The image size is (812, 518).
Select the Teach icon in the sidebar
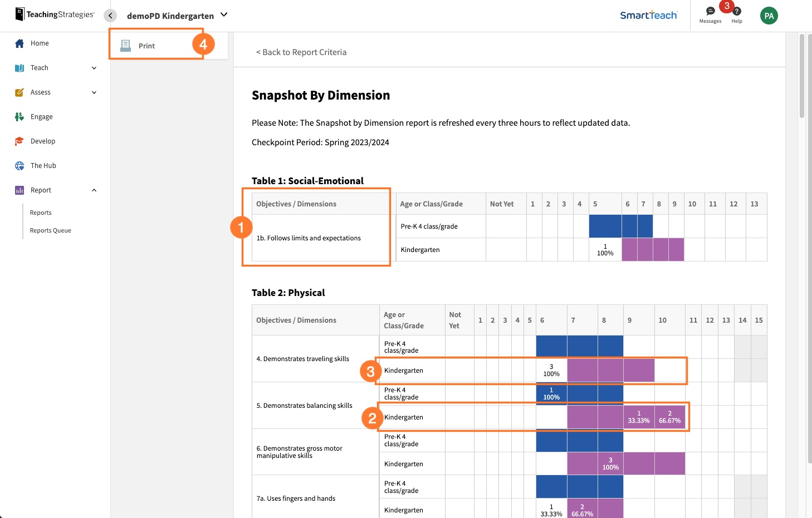coord(18,67)
